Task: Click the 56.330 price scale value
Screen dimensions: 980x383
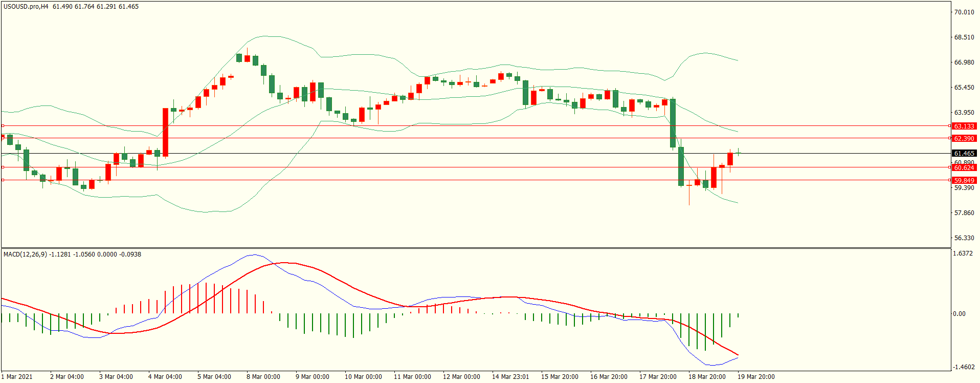Action: coord(964,238)
